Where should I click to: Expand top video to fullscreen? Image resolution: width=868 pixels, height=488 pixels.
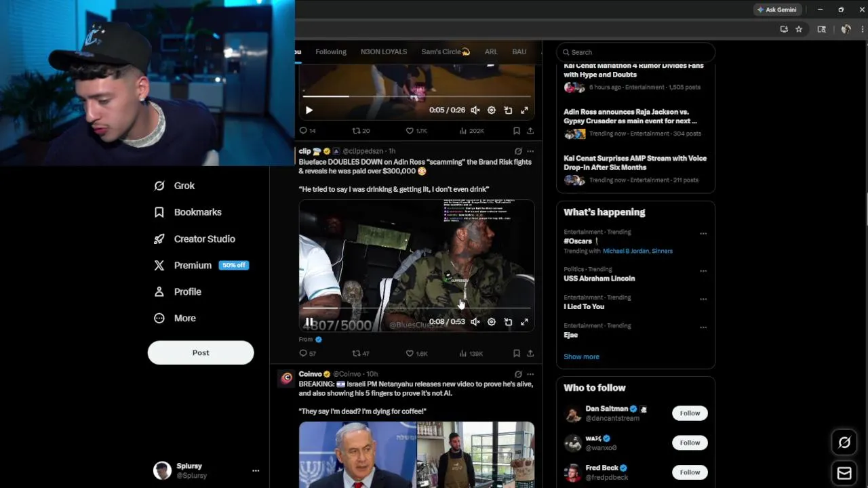pos(524,110)
